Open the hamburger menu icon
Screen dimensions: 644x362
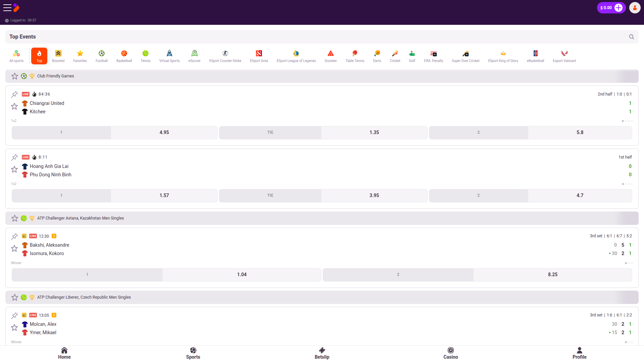tap(7, 8)
